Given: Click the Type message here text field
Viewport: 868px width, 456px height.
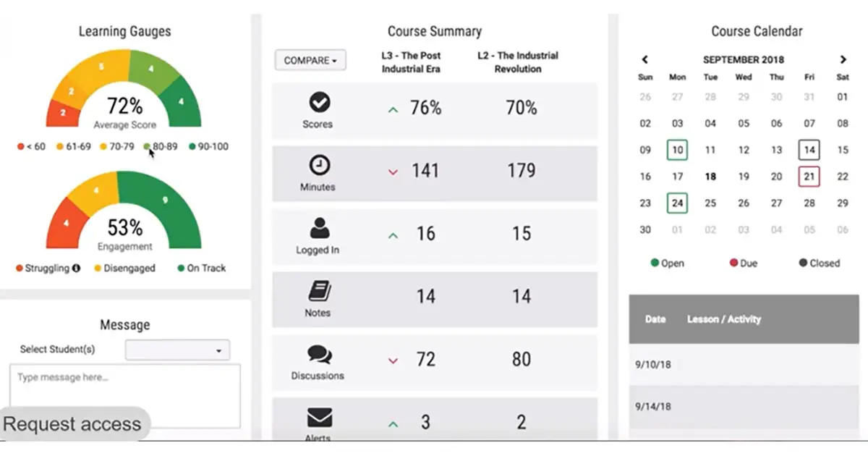Looking at the screenshot, I should click(123, 394).
